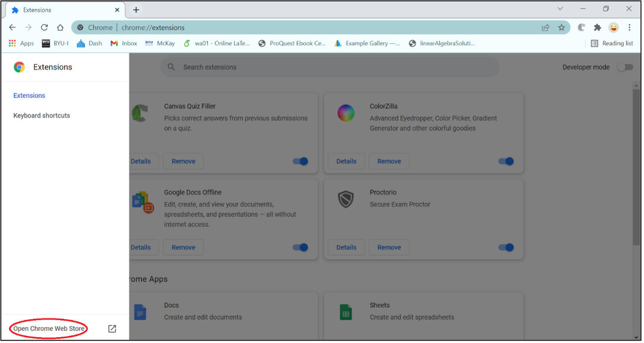Viewport: 644px width, 343px height.
Task: Open the Extensions puzzle piece toolbar icon
Action: click(597, 27)
